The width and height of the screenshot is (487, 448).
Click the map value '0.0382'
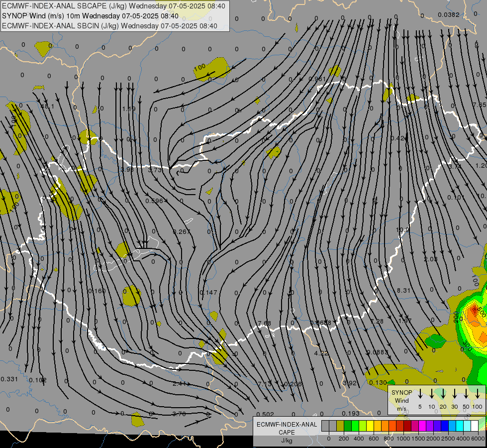tap(448, 14)
